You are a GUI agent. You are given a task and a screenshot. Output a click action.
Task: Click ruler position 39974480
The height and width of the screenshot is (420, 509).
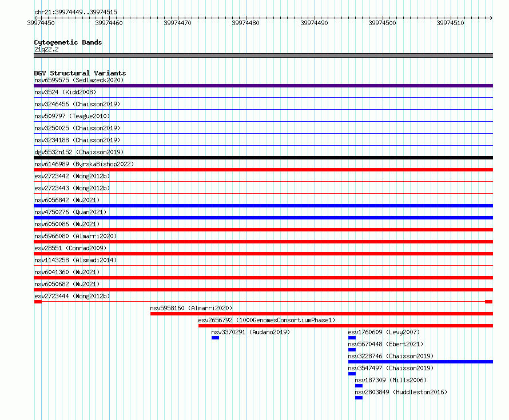pyautogui.click(x=246, y=23)
